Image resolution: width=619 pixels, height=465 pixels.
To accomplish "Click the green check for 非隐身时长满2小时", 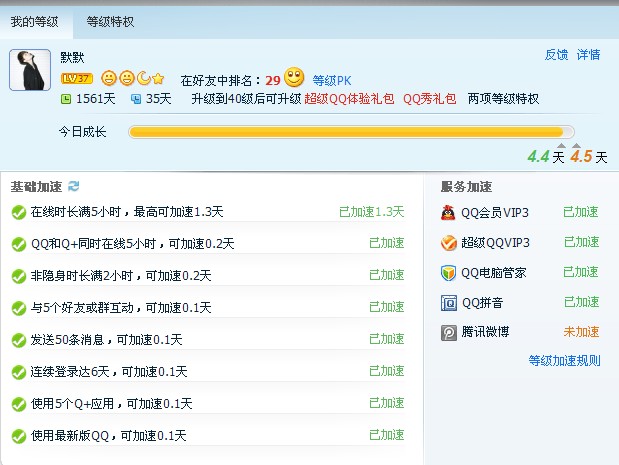I will click(x=19, y=276).
